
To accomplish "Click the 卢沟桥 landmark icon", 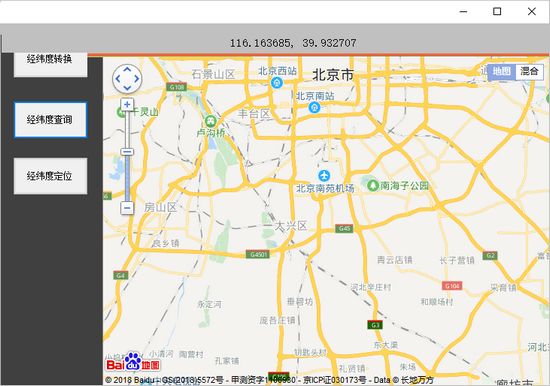I will 211,121.
